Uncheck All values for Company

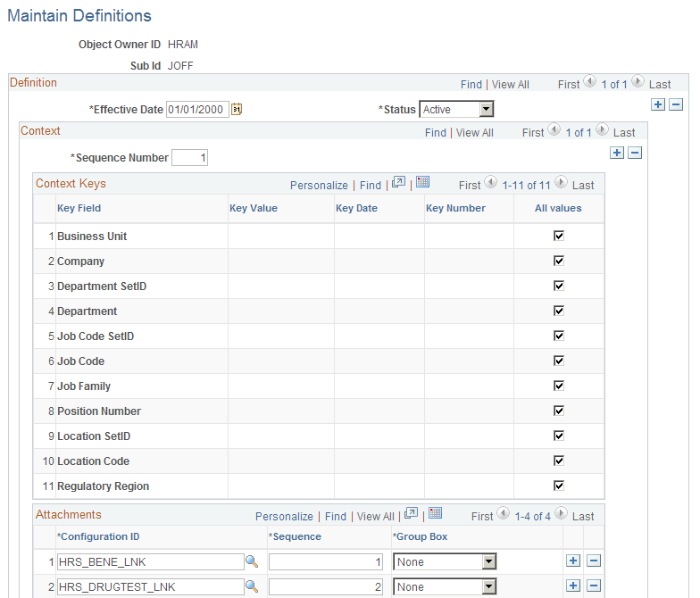[559, 261]
